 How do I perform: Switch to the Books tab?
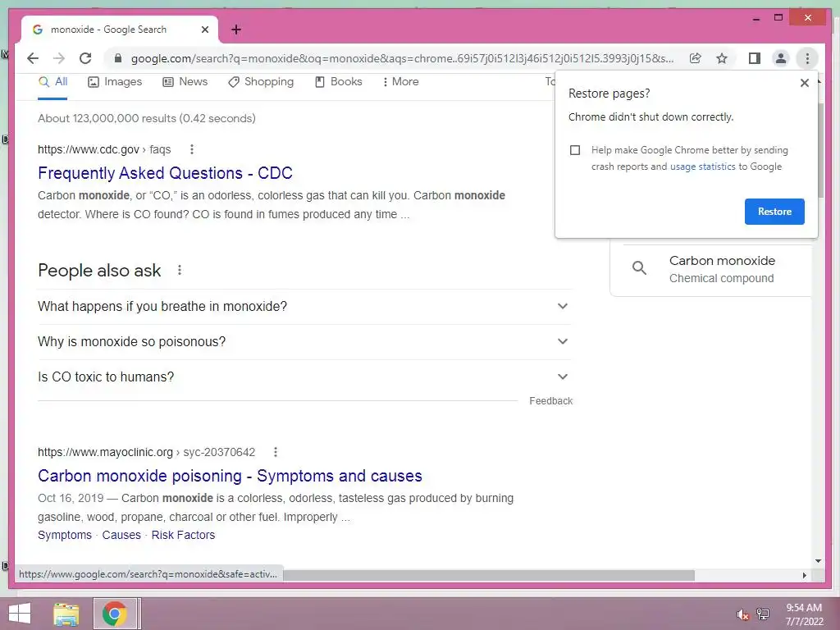pos(339,81)
